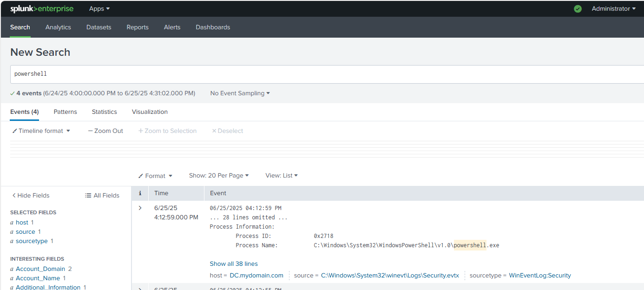644x290 pixels.
Task: Open the View: List dropdown
Action: click(x=282, y=176)
